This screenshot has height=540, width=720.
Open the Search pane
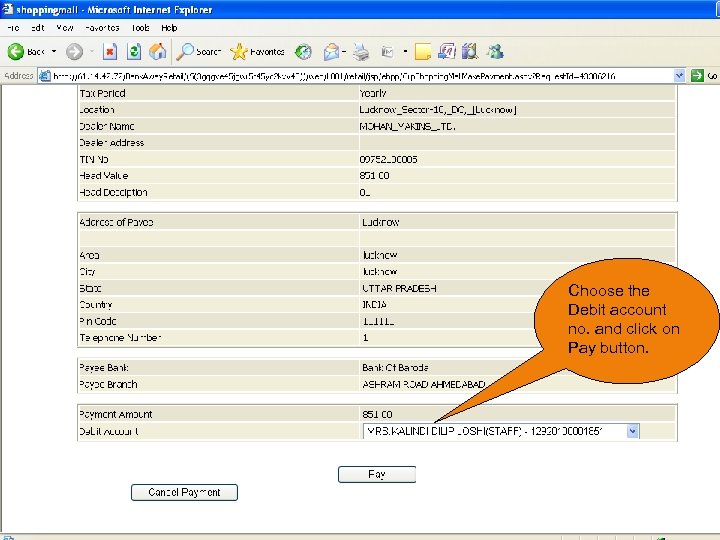pos(198,52)
